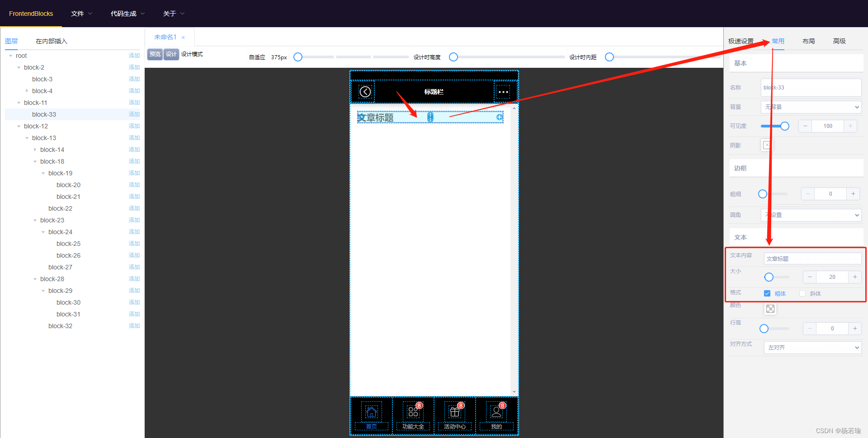Click 添加 next to block-33
Screen dimensions: 868x438
(134, 114)
